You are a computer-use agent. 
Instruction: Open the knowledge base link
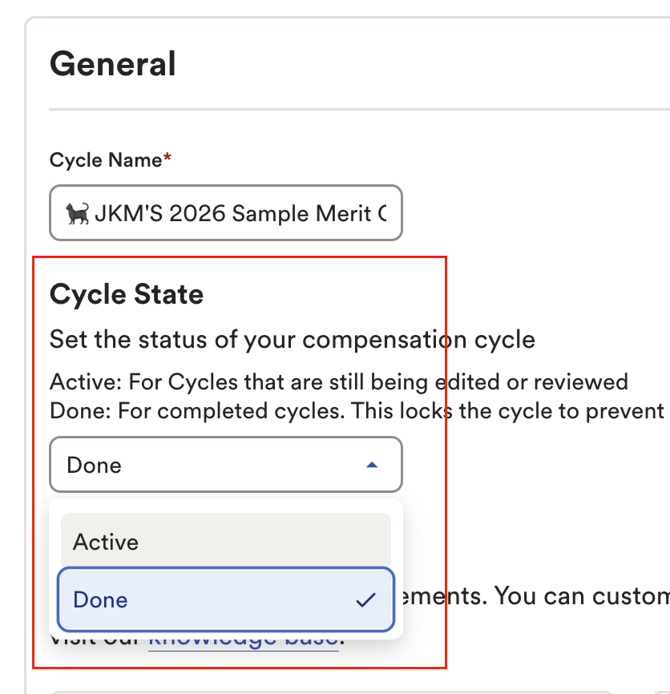click(x=243, y=642)
